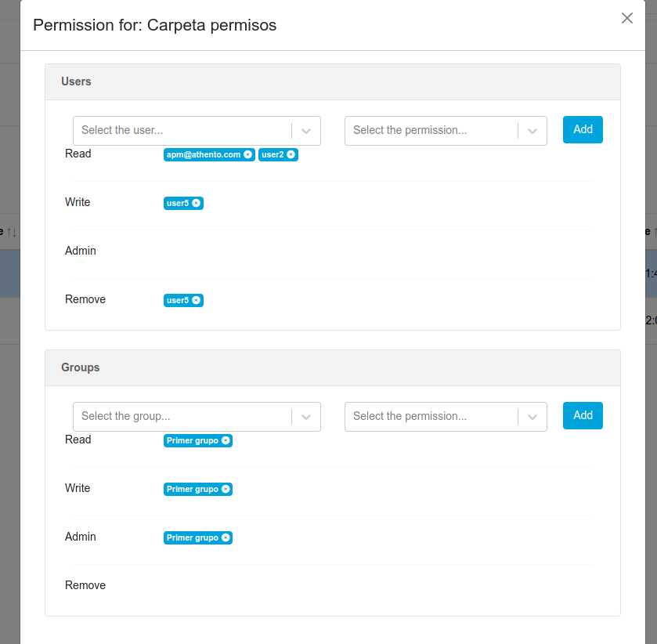
Task: Expand the users permission dropdown arrow
Action: (x=532, y=131)
